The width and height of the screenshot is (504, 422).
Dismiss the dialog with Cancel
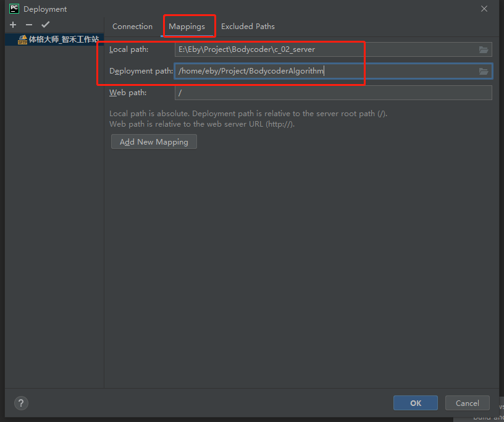tap(467, 403)
